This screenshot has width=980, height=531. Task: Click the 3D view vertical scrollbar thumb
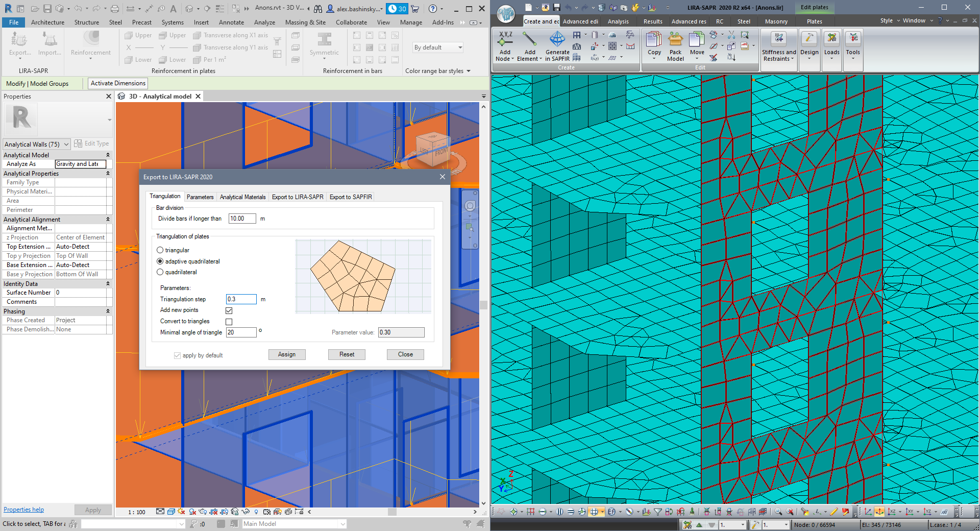483,305
